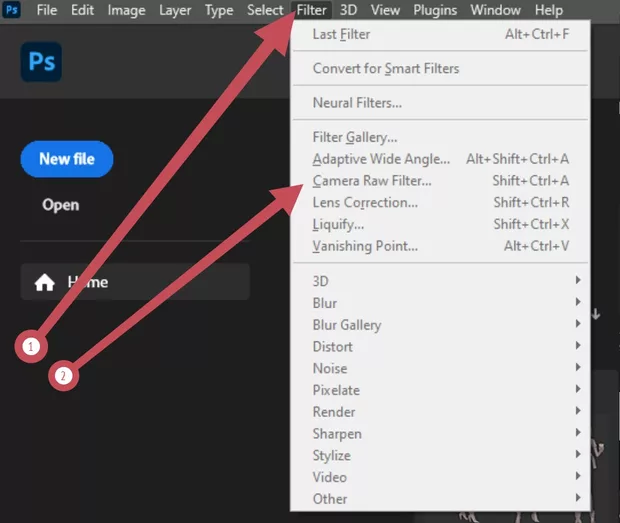This screenshot has height=523, width=620.
Task: Open the Type menu
Action: (x=219, y=10)
